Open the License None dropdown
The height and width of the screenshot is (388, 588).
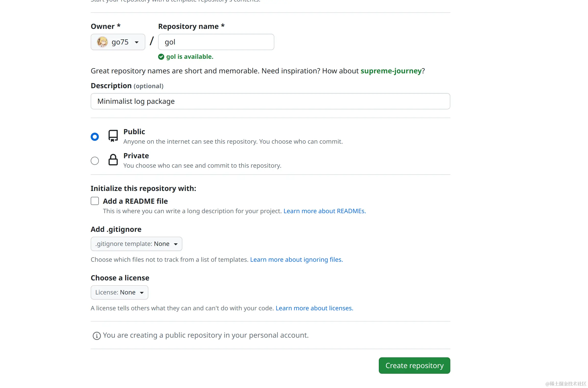tap(119, 292)
